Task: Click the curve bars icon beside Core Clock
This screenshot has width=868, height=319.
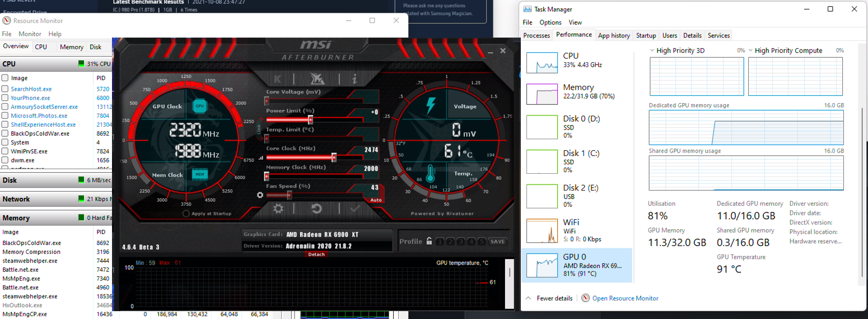Action: 260,158
